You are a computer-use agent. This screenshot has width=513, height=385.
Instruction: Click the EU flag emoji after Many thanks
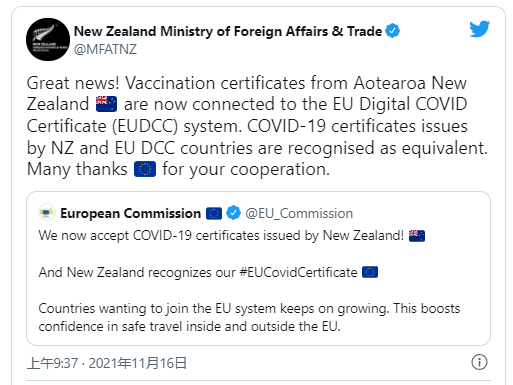(x=145, y=169)
